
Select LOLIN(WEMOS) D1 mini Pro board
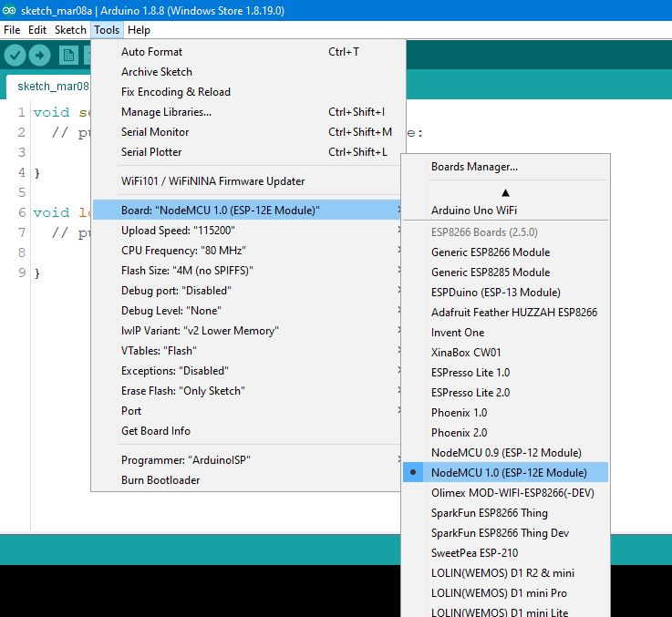[x=506, y=593]
